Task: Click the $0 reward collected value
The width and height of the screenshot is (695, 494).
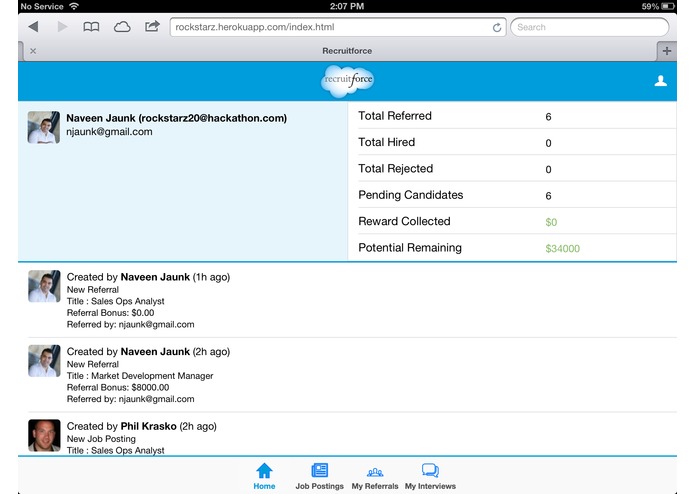Action: pyautogui.click(x=551, y=222)
